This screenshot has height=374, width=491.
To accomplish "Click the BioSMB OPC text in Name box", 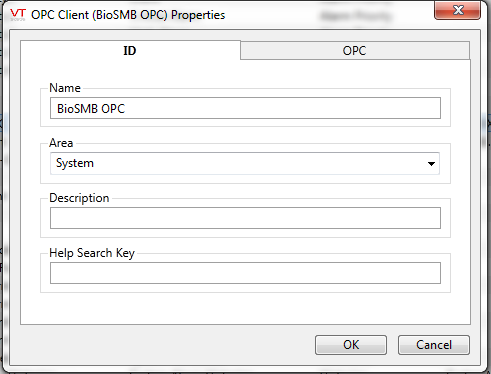I will pos(91,109).
